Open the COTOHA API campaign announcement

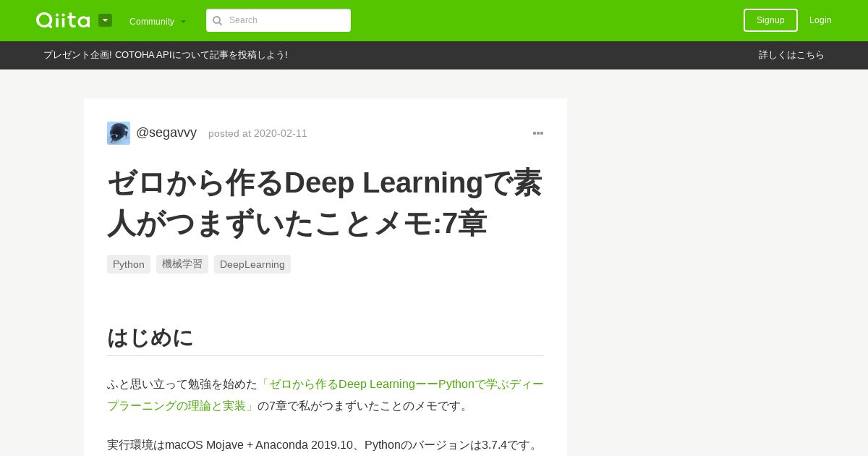point(166,55)
